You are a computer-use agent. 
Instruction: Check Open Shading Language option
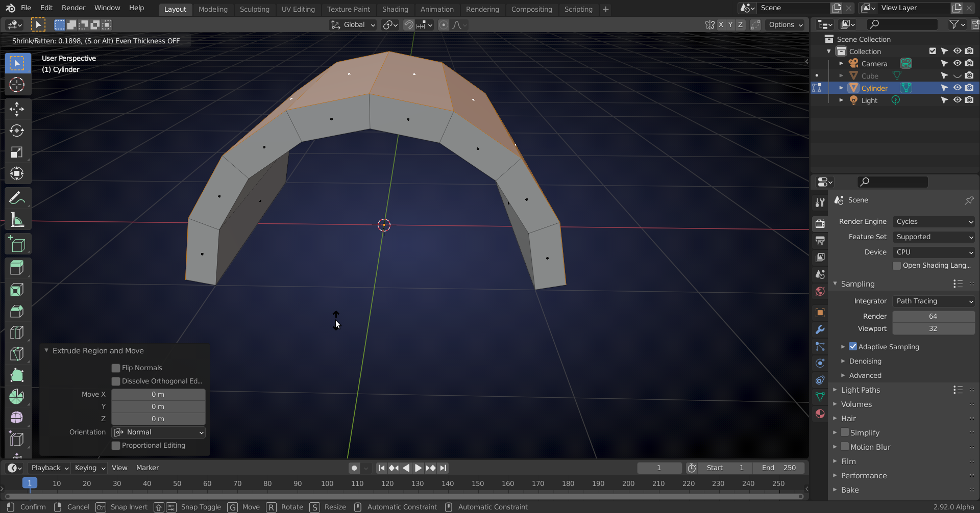897,266
